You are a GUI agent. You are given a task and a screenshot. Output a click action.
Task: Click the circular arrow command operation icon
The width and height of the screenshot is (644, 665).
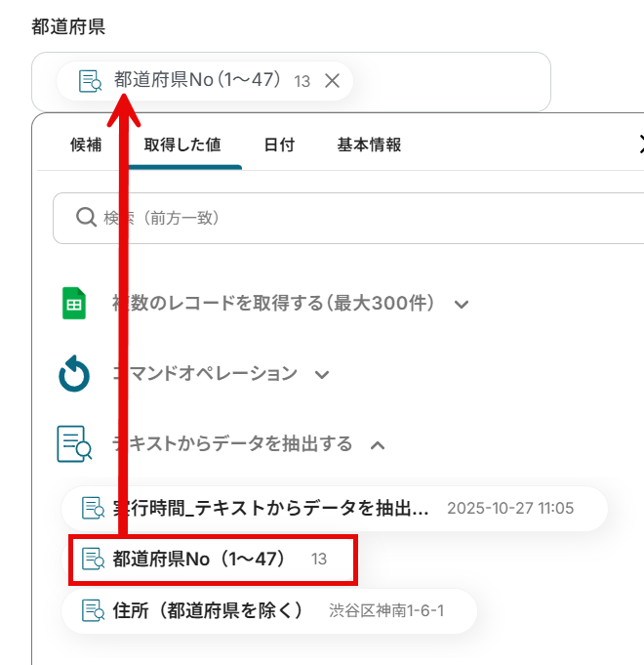click(74, 374)
